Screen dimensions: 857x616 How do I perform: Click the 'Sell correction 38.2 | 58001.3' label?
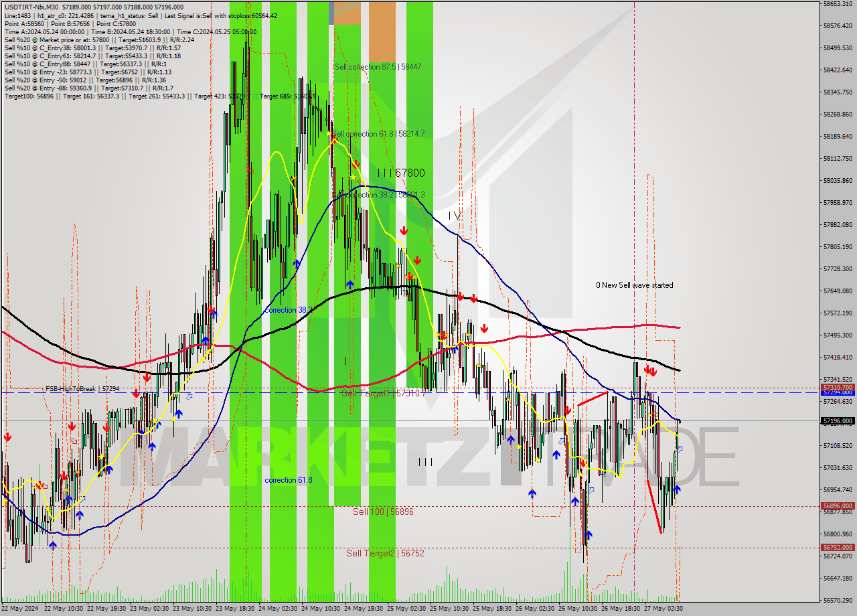click(380, 195)
